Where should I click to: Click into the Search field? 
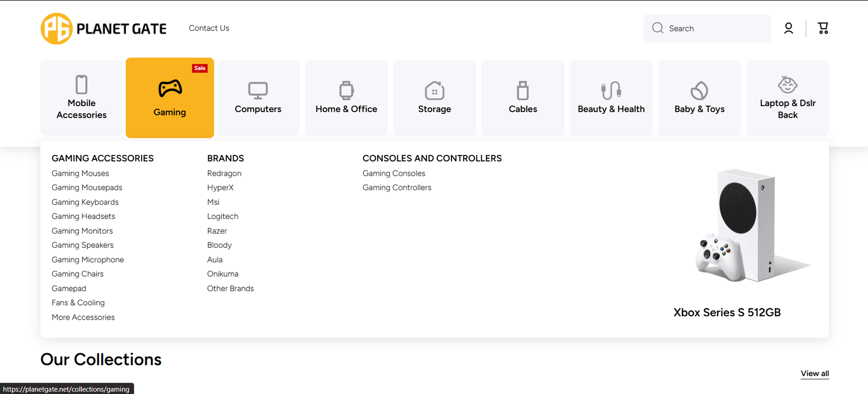point(707,28)
